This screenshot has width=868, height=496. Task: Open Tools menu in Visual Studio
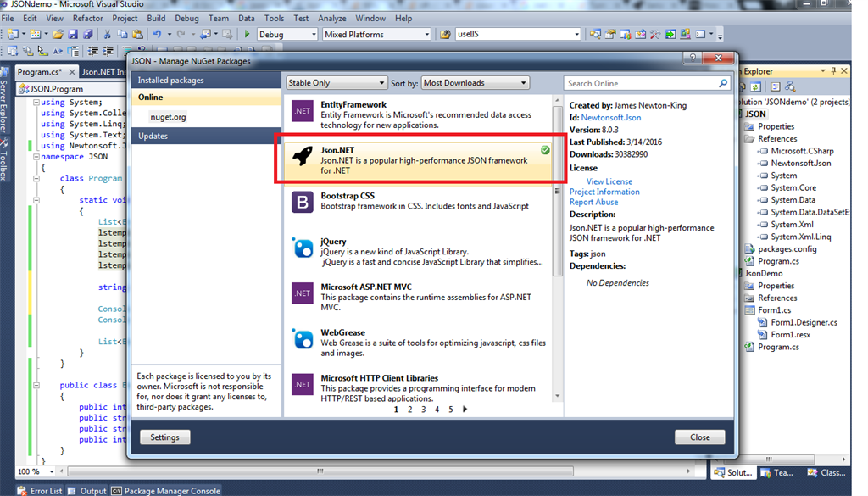pyautogui.click(x=274, y=19)
